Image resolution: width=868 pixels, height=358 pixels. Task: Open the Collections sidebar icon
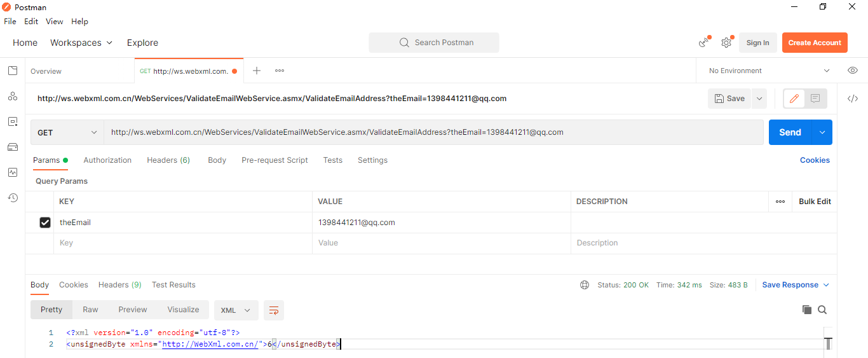click(13, 71)
